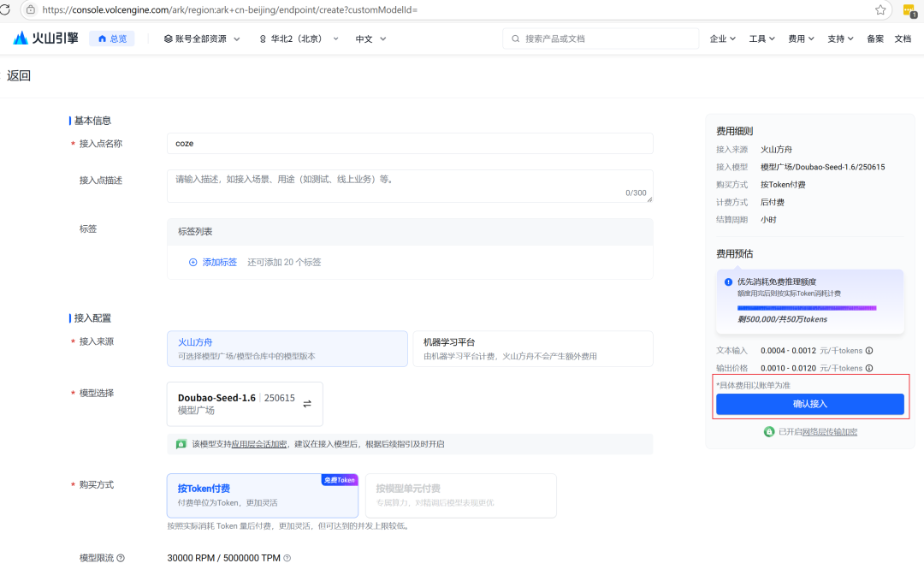The width and height of the screenshot is (924, 581).
Task: Swap model with the exchange arrows icon
Action: (x=307, y=404)
